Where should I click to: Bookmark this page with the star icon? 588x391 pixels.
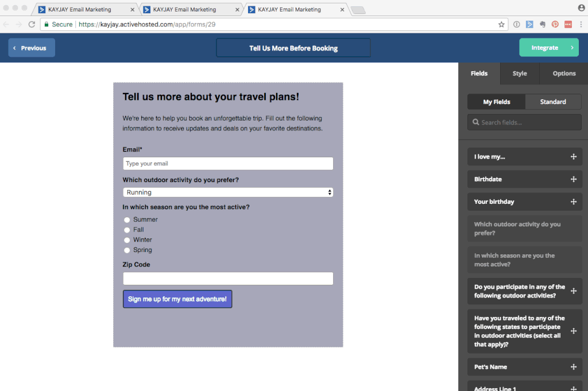pos(501,25)
